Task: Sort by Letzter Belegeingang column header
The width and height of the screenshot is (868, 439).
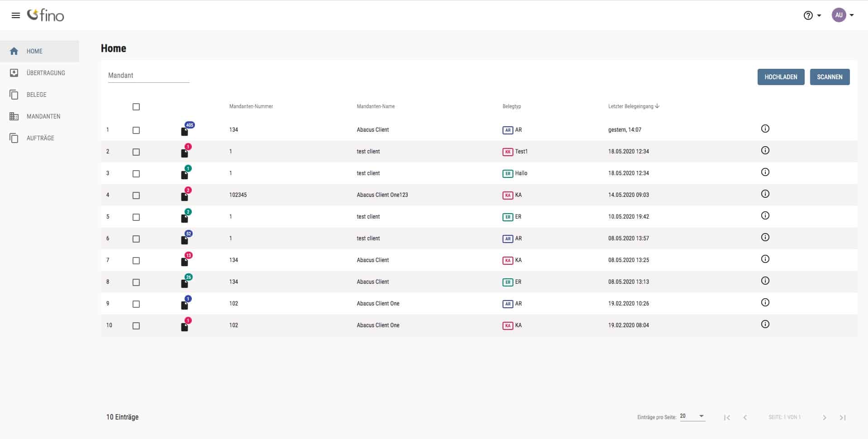Action: [x=634, y=106]
